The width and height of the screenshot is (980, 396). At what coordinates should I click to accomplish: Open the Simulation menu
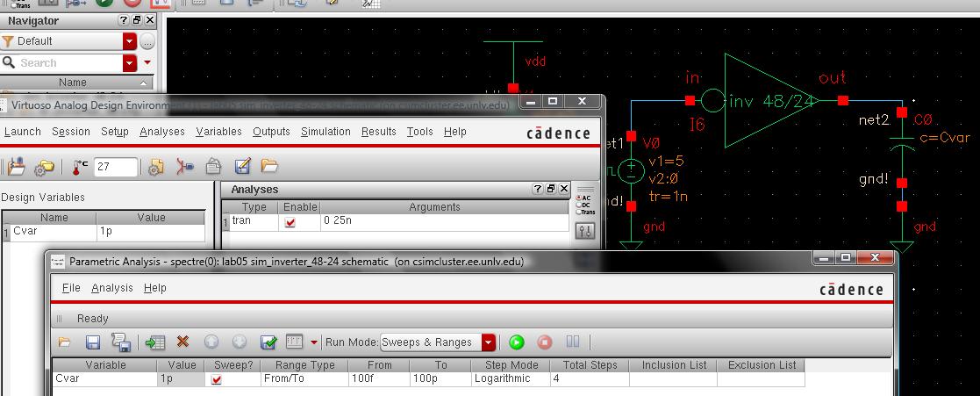tap(325, 132)
